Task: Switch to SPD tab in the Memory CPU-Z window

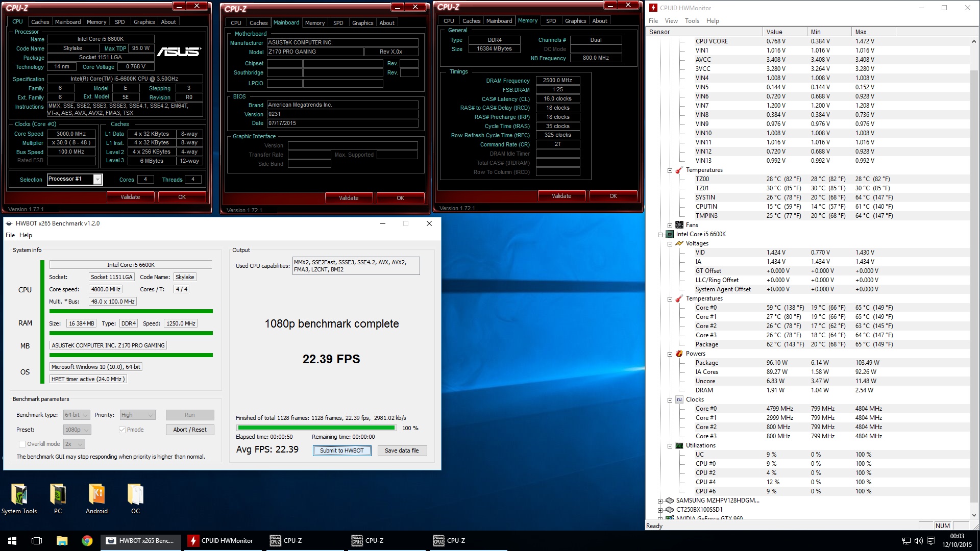Action: click(x=551, y=21)
